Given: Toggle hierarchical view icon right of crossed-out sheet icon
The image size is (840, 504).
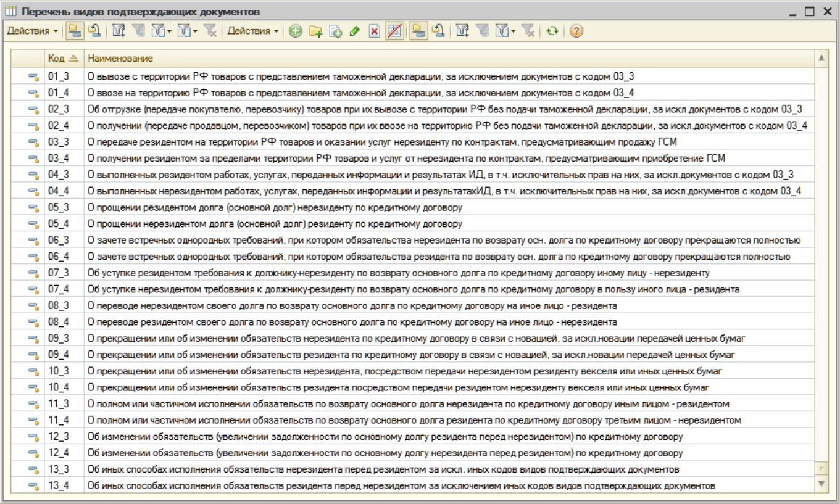Looking at the screenshot, I should point(418,31).
